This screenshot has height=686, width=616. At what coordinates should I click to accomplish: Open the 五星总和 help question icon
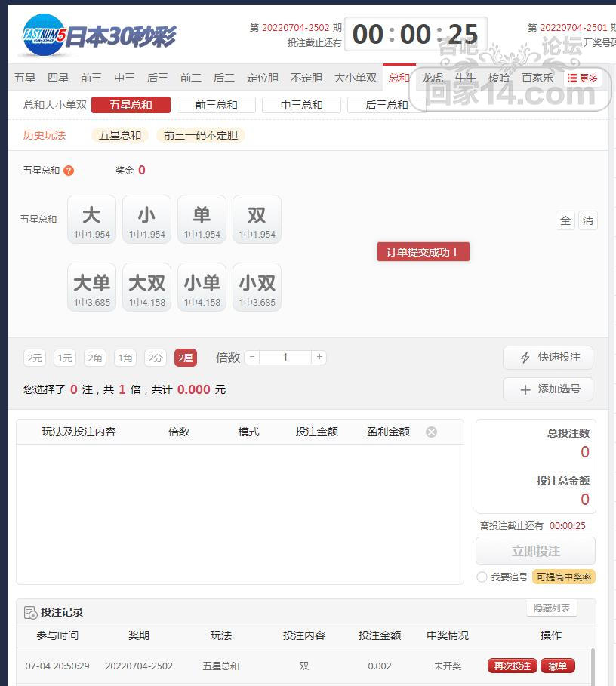coord(69,171)
